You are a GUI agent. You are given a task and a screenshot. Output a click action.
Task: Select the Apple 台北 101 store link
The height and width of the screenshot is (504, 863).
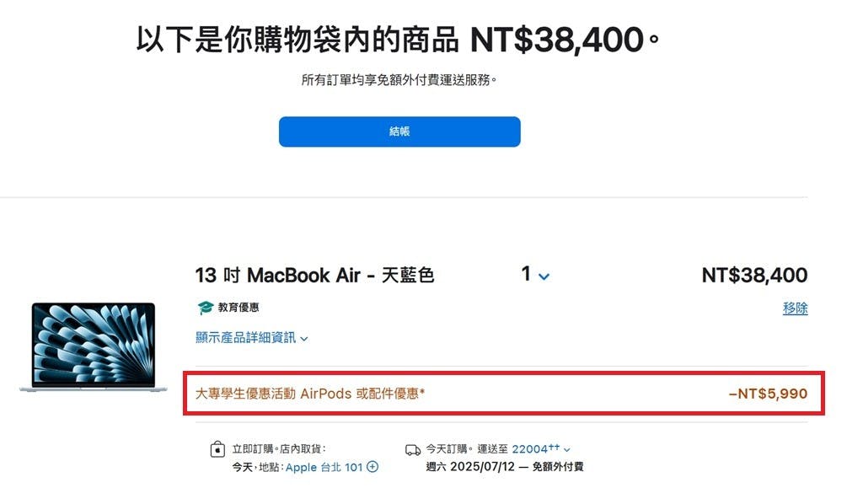coord(324,467)
